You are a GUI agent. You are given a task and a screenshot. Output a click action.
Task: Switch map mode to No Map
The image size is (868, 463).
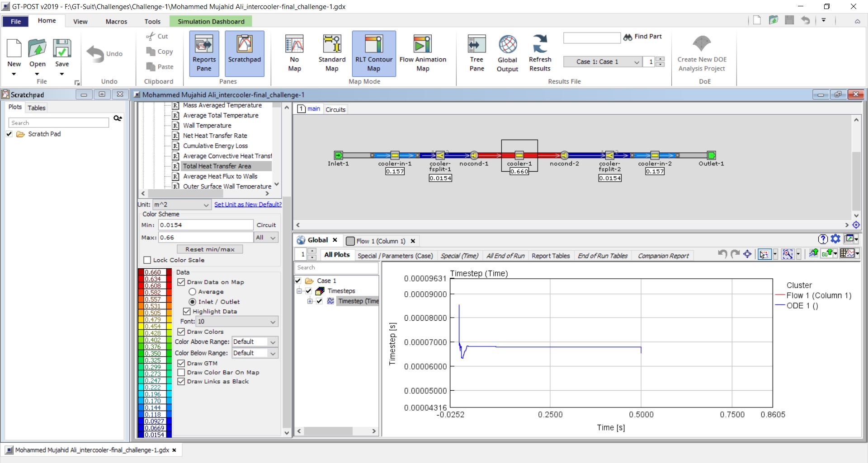pos(294,53)
